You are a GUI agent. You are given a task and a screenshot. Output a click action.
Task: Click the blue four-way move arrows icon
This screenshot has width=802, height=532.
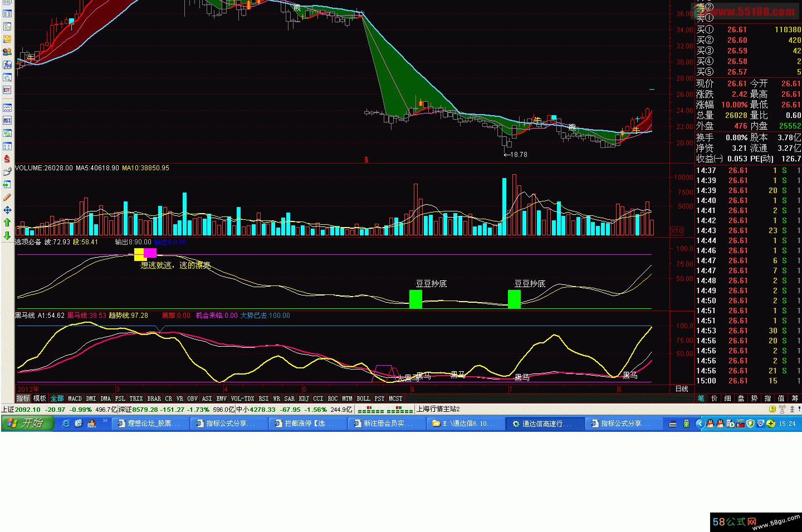click(7, 210)
